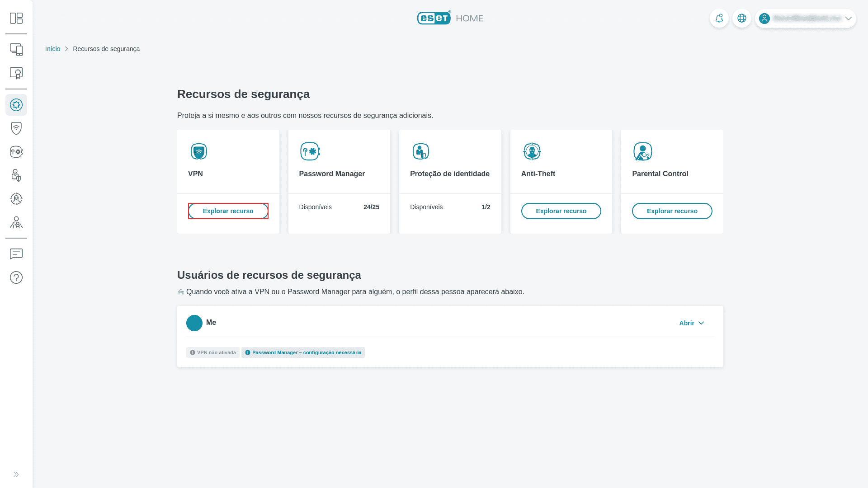Click the notifications bell icon
This screenshot has width=868, height=488.
click(719, 19)
